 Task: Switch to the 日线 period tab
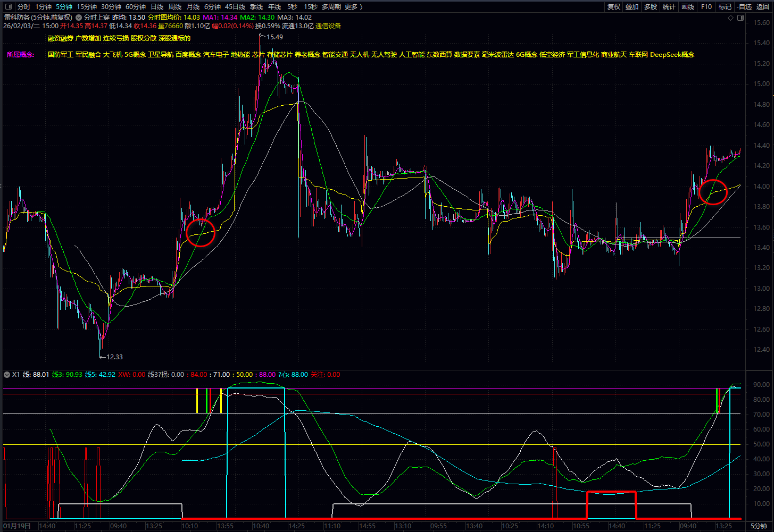point(157,7)
